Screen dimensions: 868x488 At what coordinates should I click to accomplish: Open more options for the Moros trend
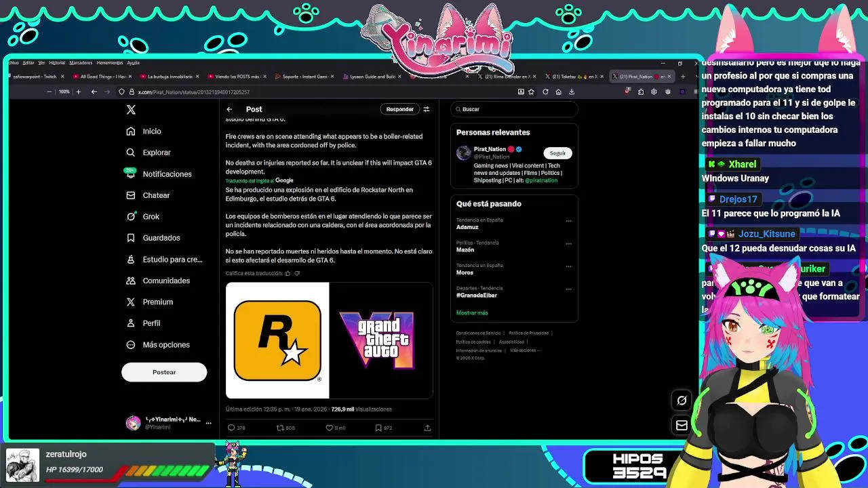568,266
